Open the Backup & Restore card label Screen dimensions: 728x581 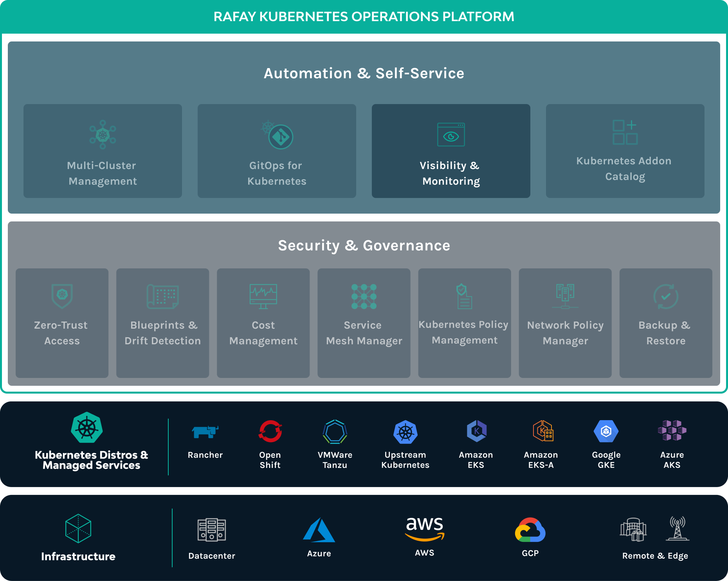click(x=665, y=333)
